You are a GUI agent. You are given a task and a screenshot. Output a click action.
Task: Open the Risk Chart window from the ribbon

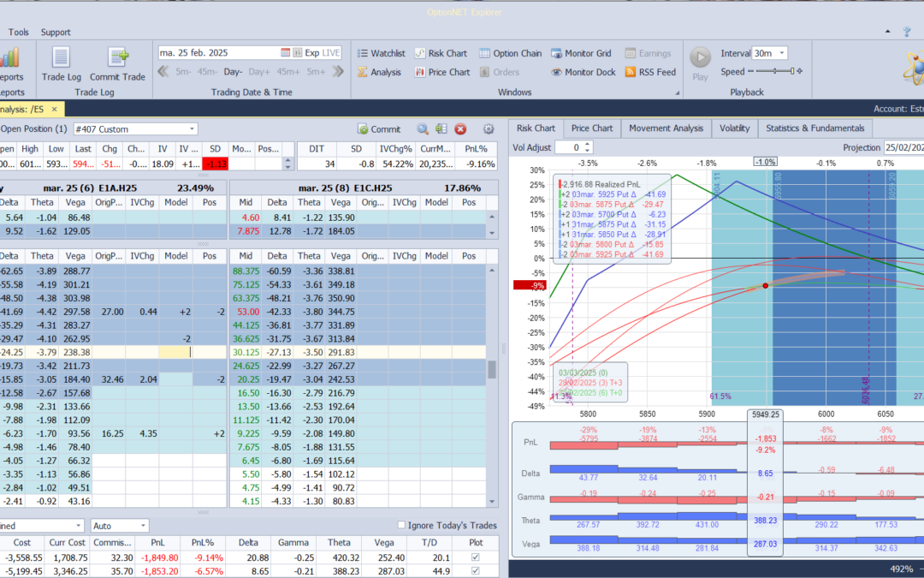pos(441,53)
